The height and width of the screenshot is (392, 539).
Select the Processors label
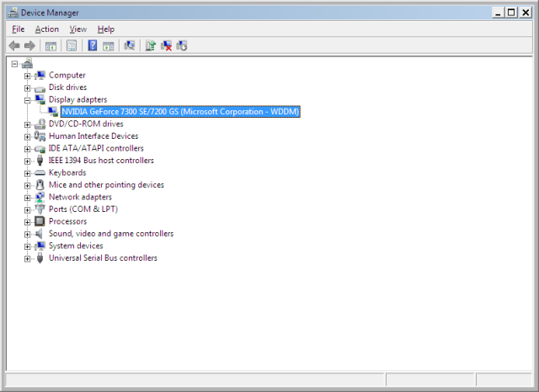(x=67, y=221)
